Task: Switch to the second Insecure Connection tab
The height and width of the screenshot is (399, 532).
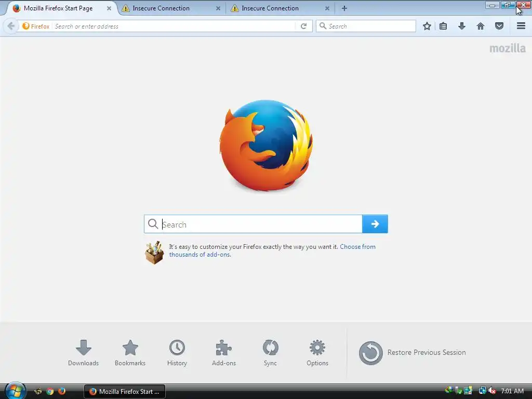Action: 270,8
